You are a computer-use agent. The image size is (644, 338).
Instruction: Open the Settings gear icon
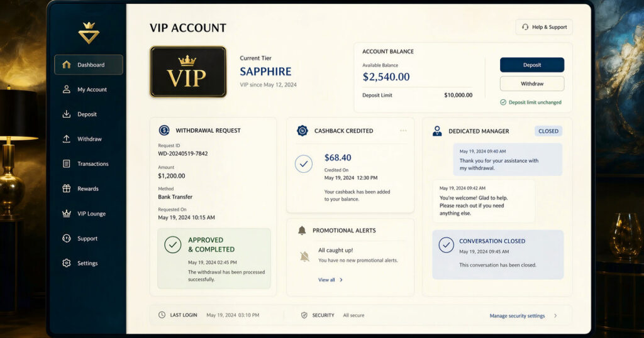click(67, 263)
